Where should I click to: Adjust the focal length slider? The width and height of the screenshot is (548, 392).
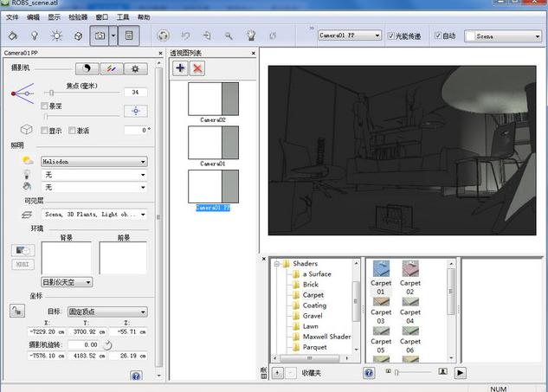click(51, 93)
